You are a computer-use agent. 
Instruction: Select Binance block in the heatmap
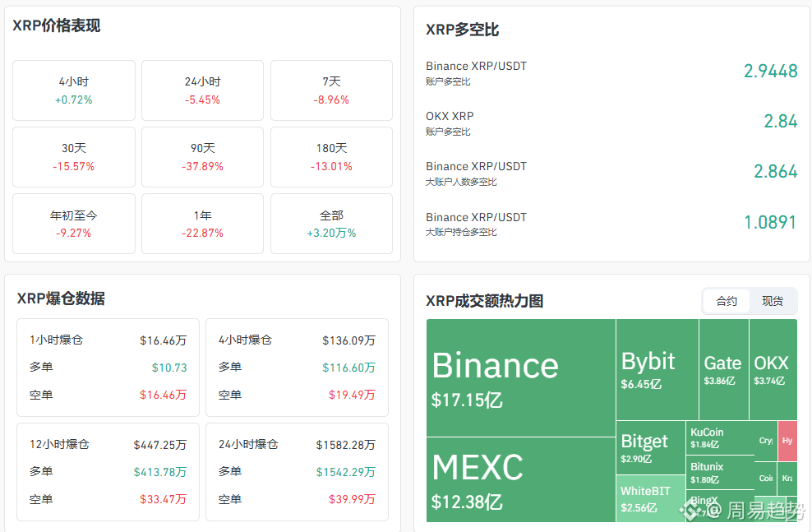[x=521, y=377]
